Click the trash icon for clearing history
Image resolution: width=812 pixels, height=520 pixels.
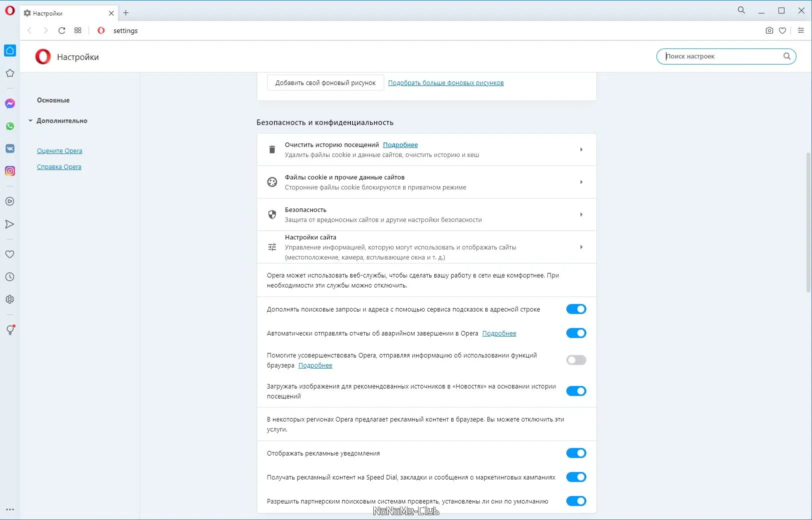272,149
